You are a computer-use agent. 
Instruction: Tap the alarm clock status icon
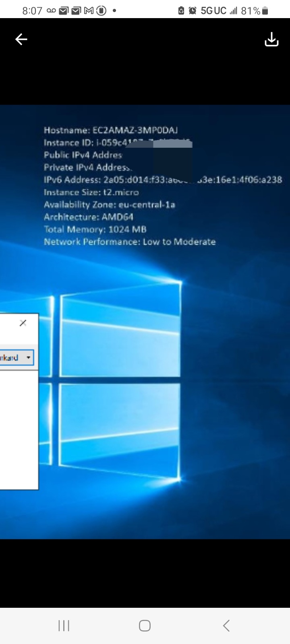coord(193,11)
